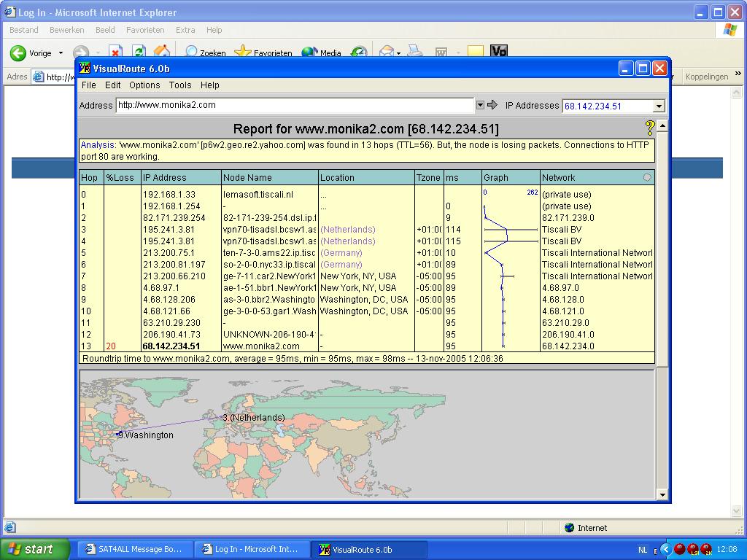The width and height of the screenshot is (747, 560).
Task: Open the Bestand menu in Internet Explorer
Action: tap(24, 30)
